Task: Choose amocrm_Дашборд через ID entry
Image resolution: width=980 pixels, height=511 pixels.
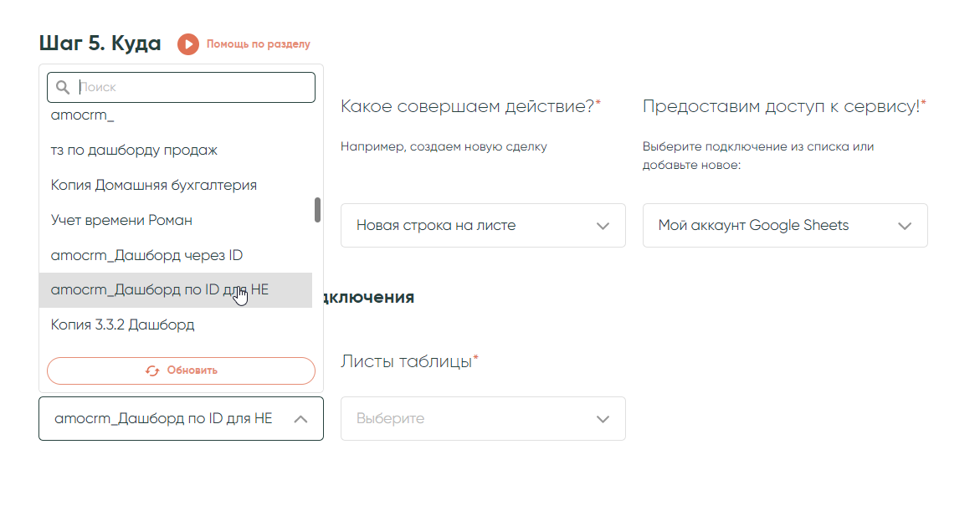Action: click(146, 255)
